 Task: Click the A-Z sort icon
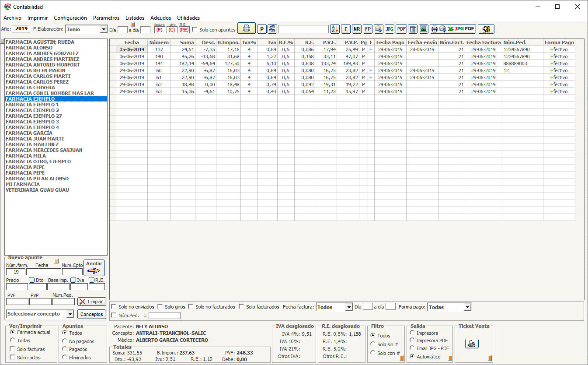click(334, 29)
